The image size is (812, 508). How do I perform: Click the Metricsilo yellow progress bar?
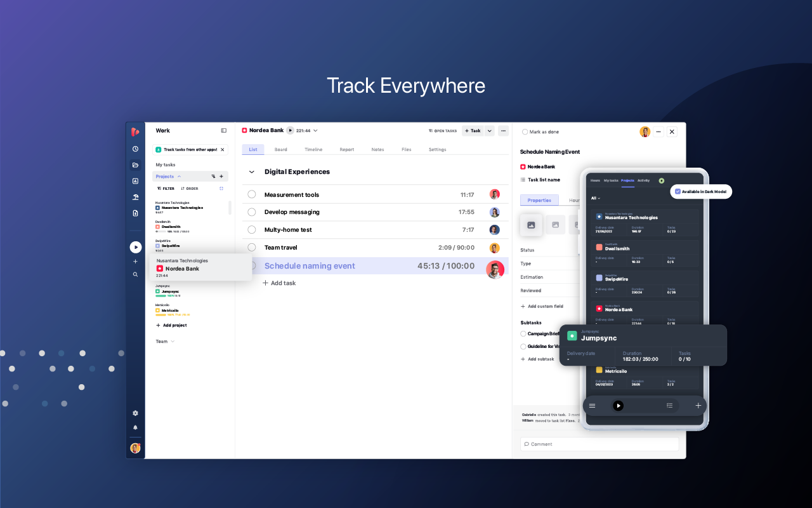point(160,315)
